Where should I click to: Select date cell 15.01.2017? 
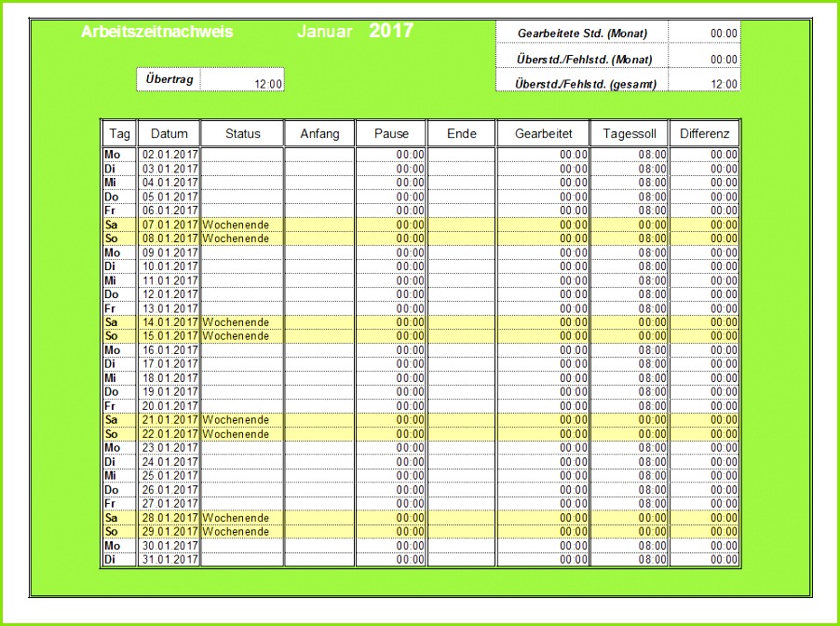[x=169, y=336]
